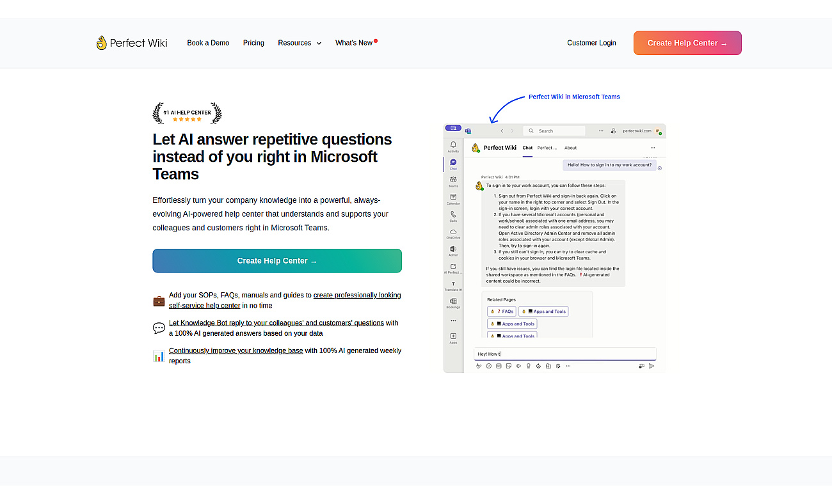Open the ellipsis menu beside the Teams search
Image resolution: width=832 pixels, height=504 pixels.
coord(601,130)
